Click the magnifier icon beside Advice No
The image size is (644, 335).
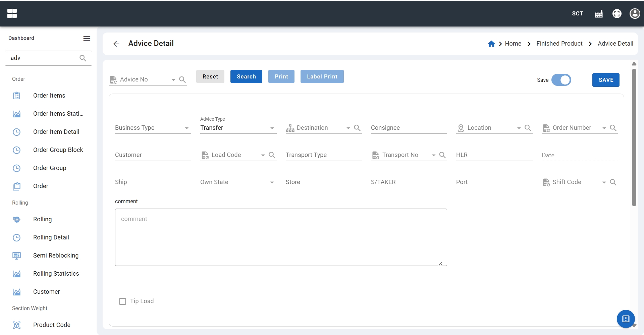[182, 80]
